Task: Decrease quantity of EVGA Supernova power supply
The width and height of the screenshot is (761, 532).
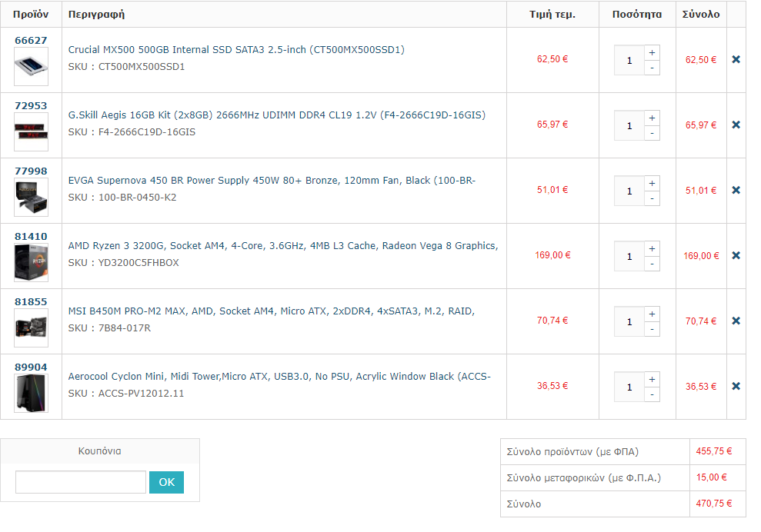Action: tap(652, 199)
